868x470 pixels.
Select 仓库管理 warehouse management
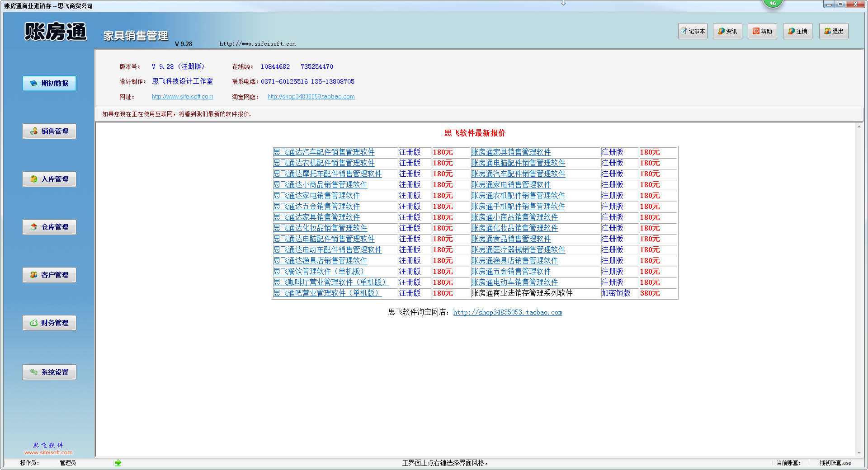point(49,227)
